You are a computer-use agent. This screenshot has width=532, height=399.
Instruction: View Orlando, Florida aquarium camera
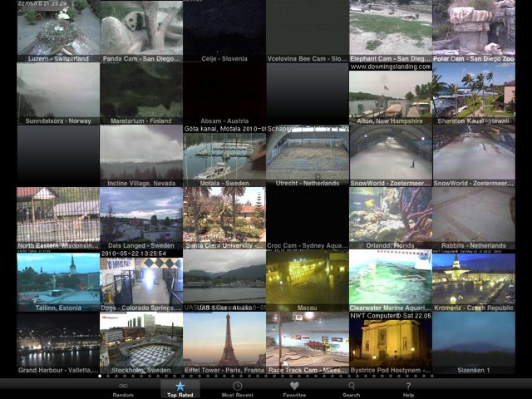pos(391,218)
